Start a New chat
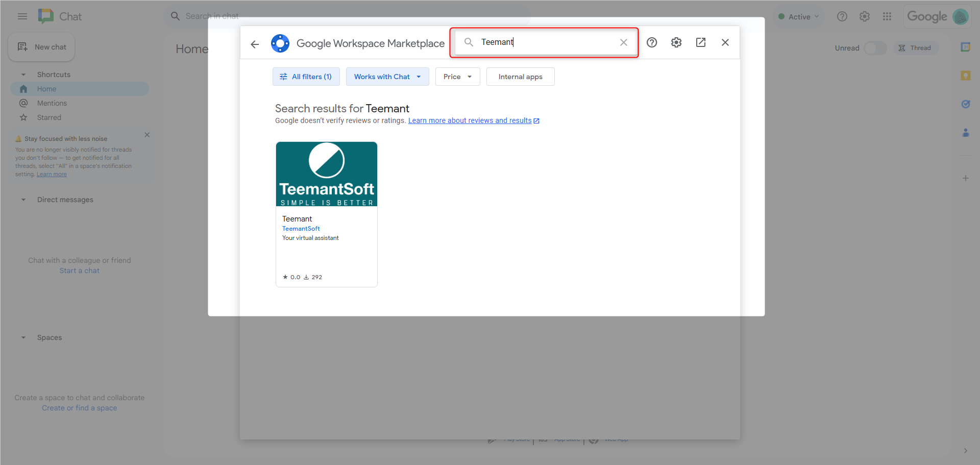 [x=41, y=47]
